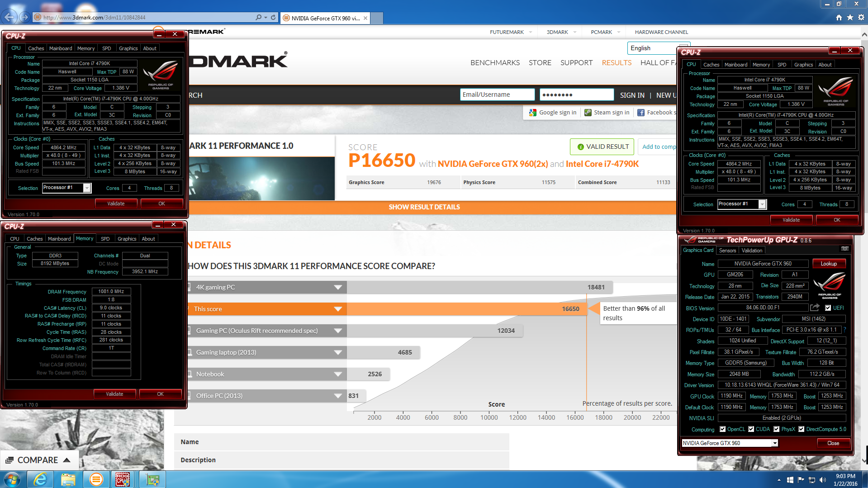Open the GPU selector dropdown in GPU-Z
This screenshot has width=868, height=488.
775,443
